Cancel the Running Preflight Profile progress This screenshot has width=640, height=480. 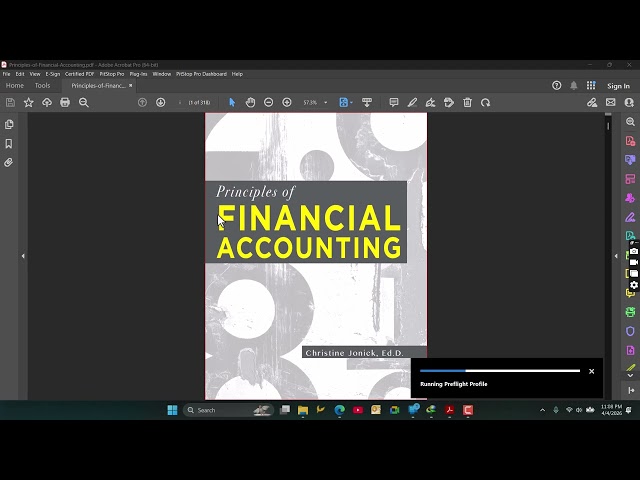[x=591, y=371]
